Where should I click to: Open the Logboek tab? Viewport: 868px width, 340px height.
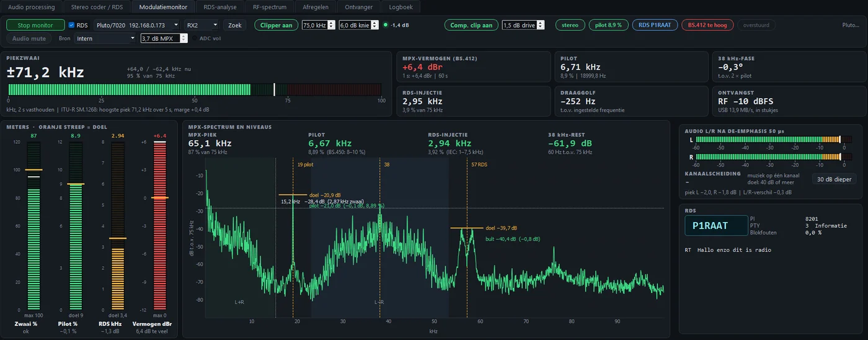pyautogui.click(x=401, y=7)
